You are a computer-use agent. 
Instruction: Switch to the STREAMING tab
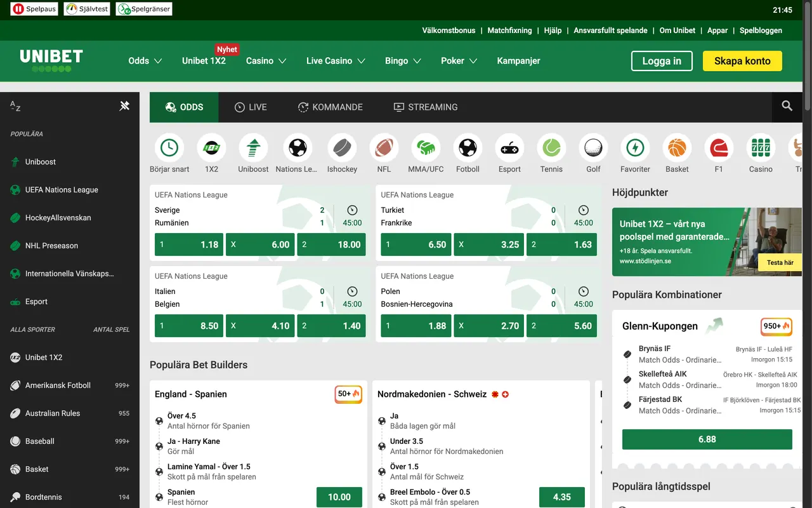point(426,107)
